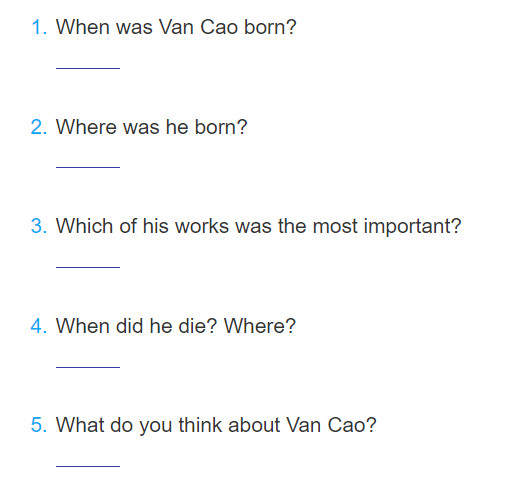Screen dimensions: 513x481
Task: Select the answer line below question 3
Action: tap(88, 267)
